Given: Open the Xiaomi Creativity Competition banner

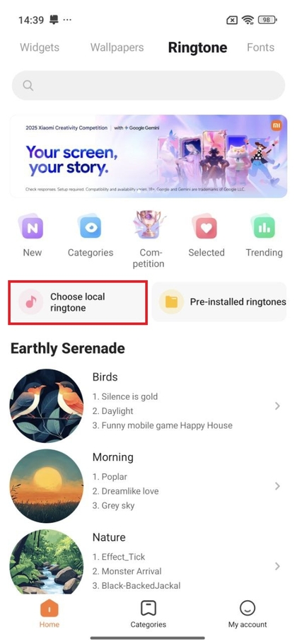Looking at the screenshot, I should [x=148, y=156].
